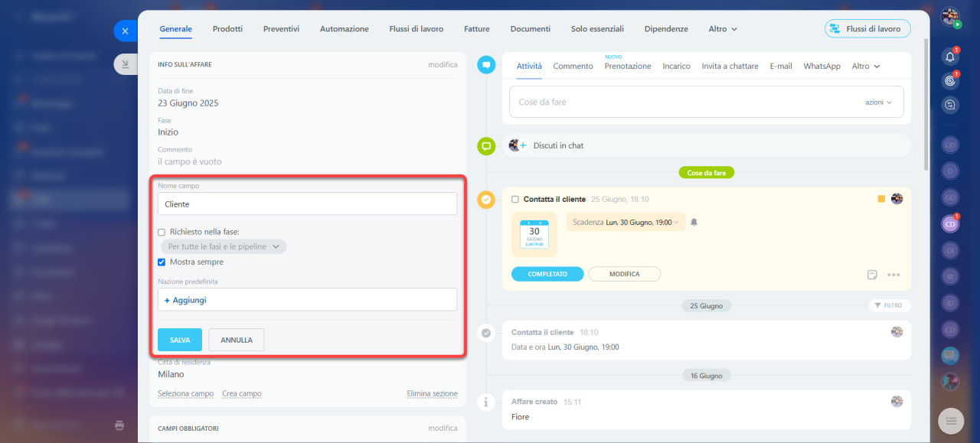Select the Incarico activity tab
The width and height of the screenshot is (980, 443).
click(677, 67)
